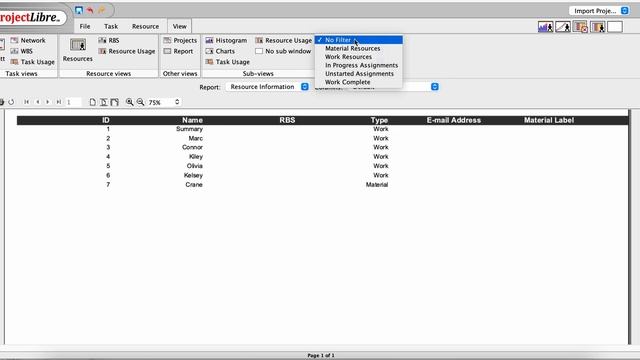Open the Report type dropdown
Viewport: 640px width, 360px height.
(x=267, y=87)
